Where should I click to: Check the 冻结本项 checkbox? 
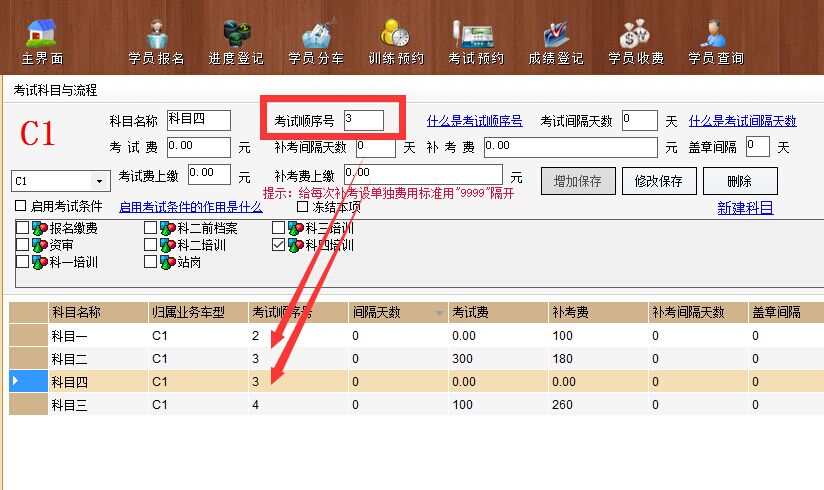302,207
